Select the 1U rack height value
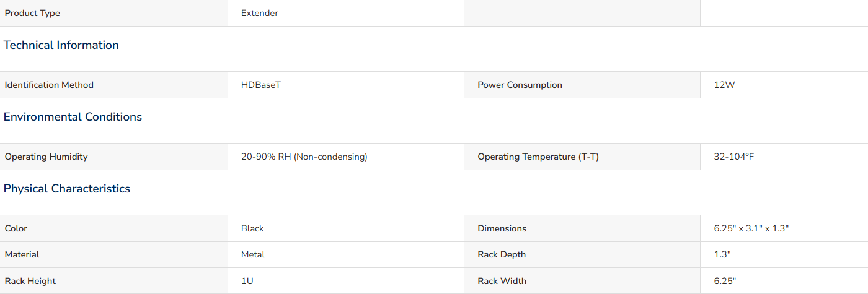 [247, 281]
